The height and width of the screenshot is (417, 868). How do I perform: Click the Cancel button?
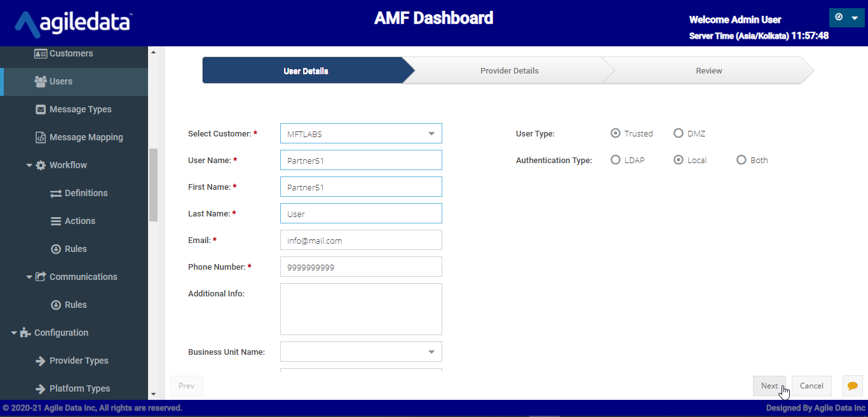(x=811, y=386)
